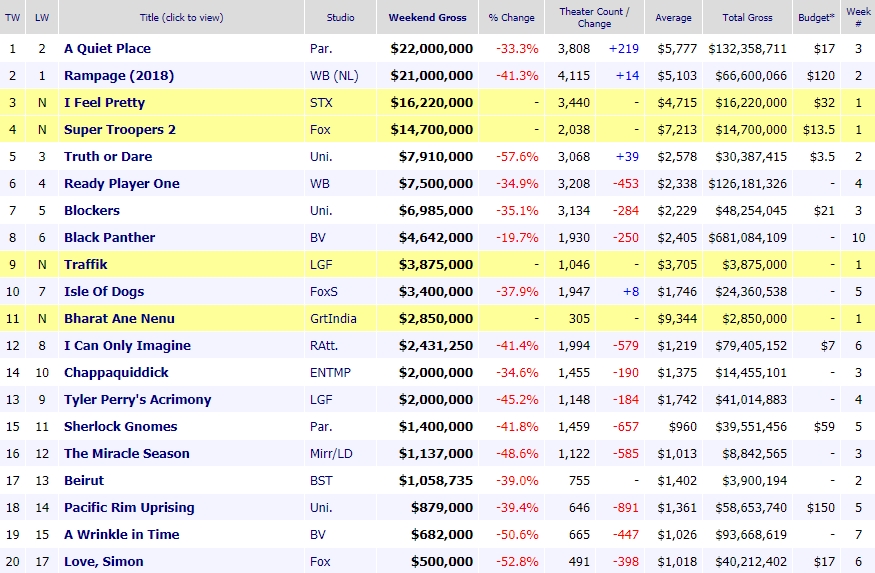Select the Truth or Dare title
This screenshot has height=573, width=875.
[x=108, y=156]
